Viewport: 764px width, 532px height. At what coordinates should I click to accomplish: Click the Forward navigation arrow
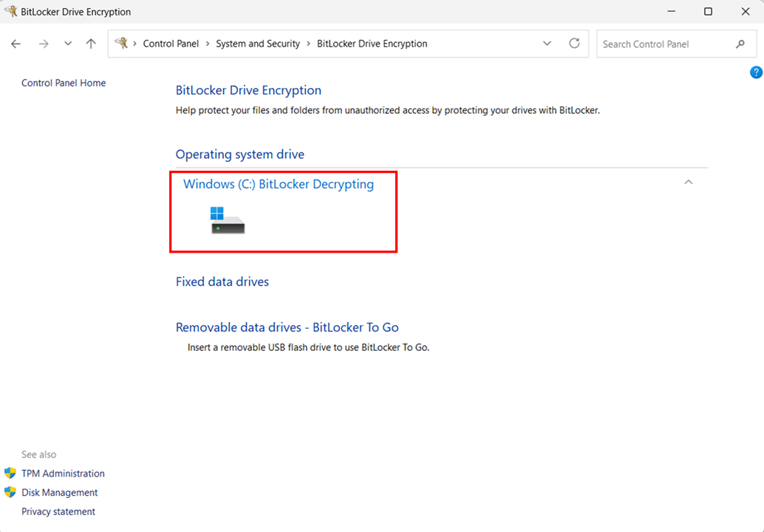tap(44, 44)
